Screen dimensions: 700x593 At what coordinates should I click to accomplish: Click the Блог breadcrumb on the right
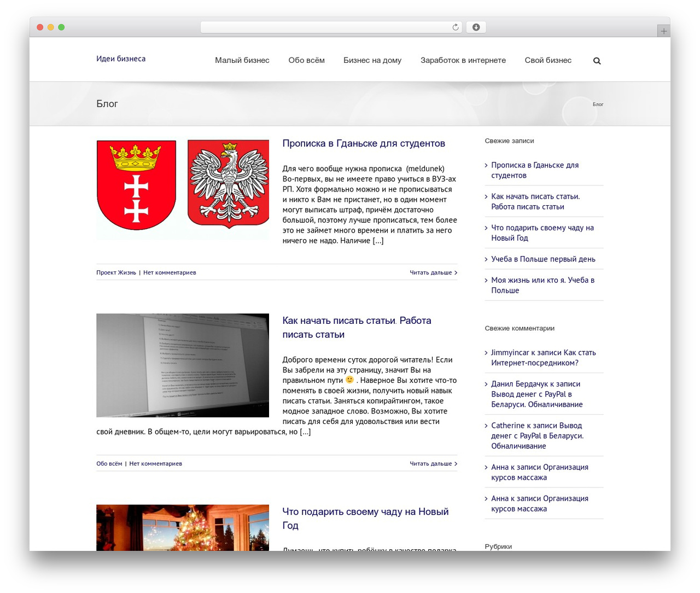[598, 104]
